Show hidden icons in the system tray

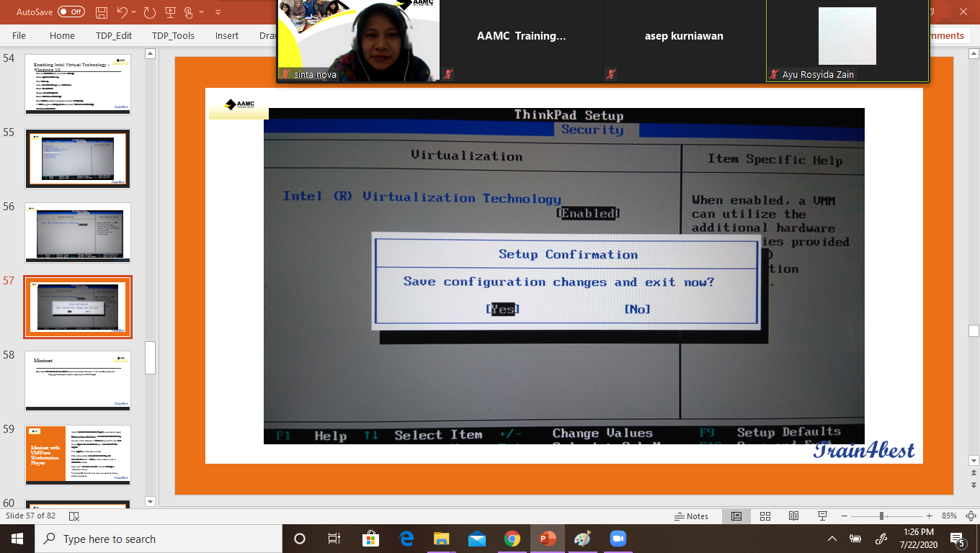coord(832,539)
